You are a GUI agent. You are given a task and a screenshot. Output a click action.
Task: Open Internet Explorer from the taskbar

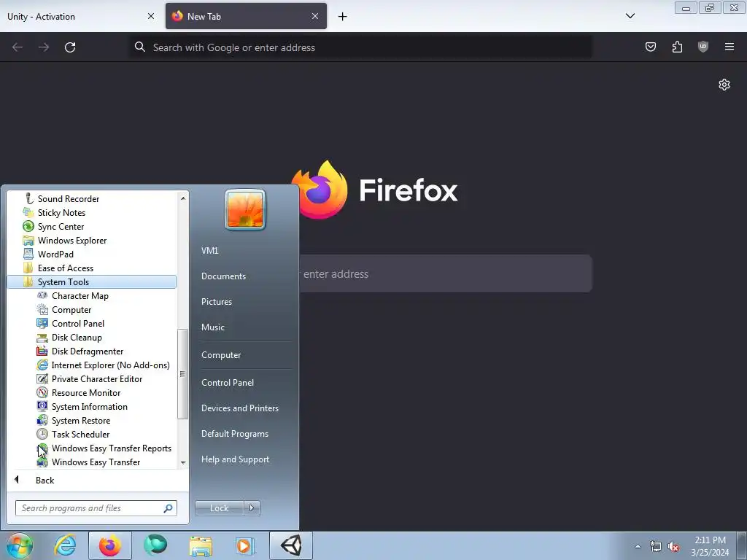tap(65, 545)
